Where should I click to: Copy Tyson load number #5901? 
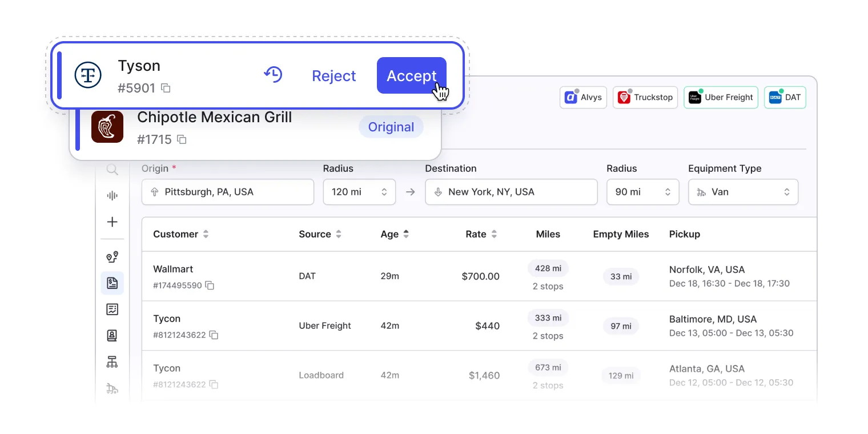(166, 88)
